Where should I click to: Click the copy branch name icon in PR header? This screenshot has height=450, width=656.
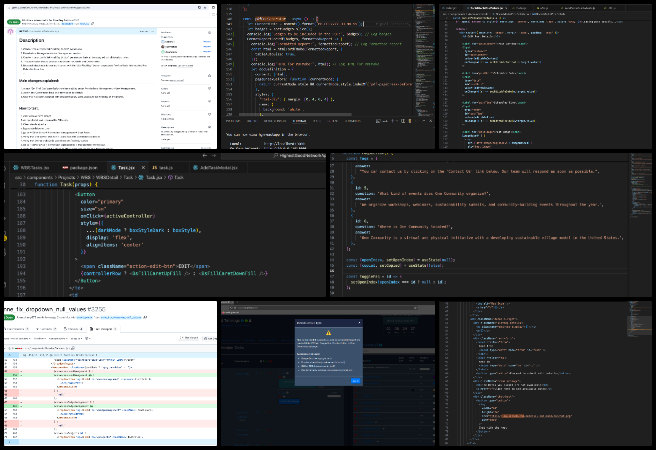(145, 318)
